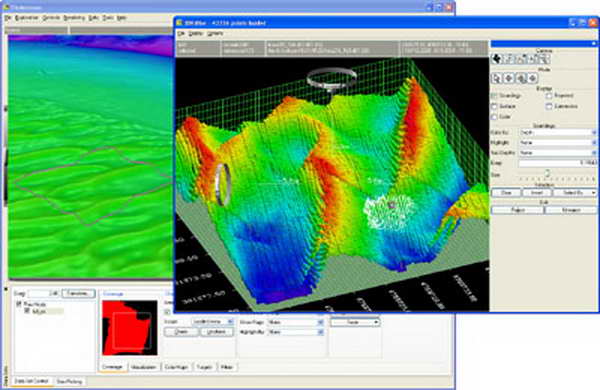Viewport: 600px width, 390px height.
Task: Click the Size slider handle
Action: (548, 174)
